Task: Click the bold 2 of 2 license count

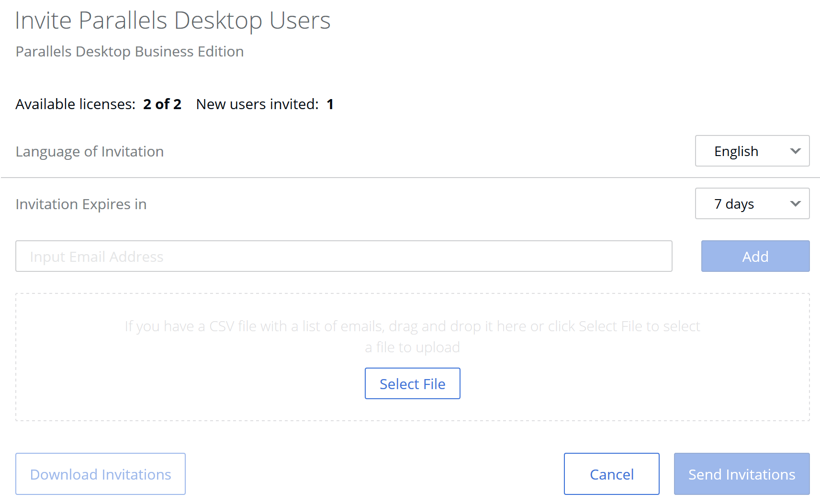Action: (162, 104)
